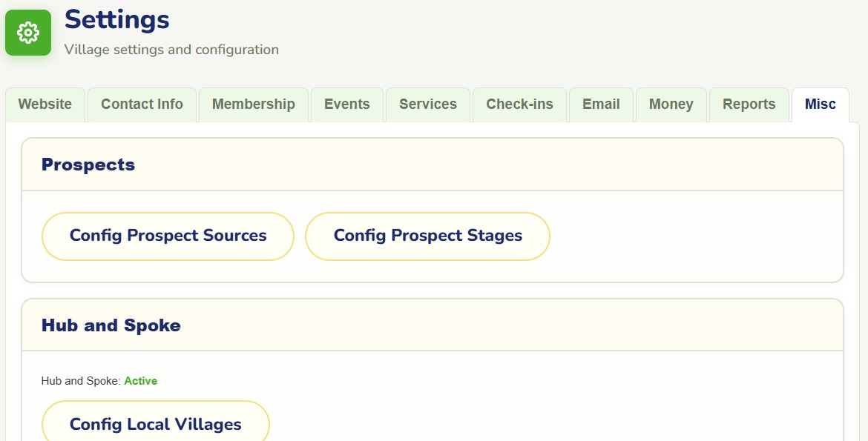This screenshot has width=868, height=441.
Task: Open the Services settings tab
Action: coord(428,105)
